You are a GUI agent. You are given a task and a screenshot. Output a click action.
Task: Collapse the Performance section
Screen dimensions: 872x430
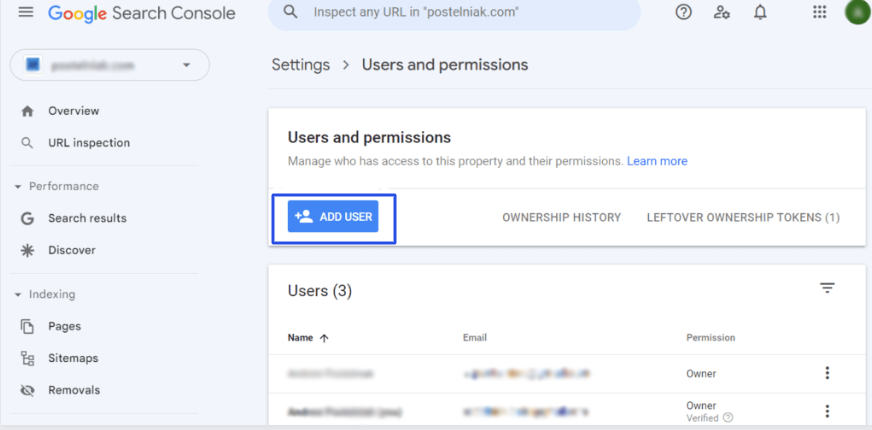tap(18, 186)
